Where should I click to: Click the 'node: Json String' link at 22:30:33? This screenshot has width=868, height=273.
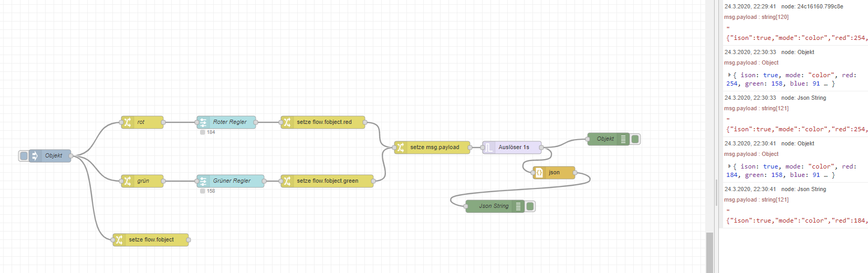pos(803,98)
